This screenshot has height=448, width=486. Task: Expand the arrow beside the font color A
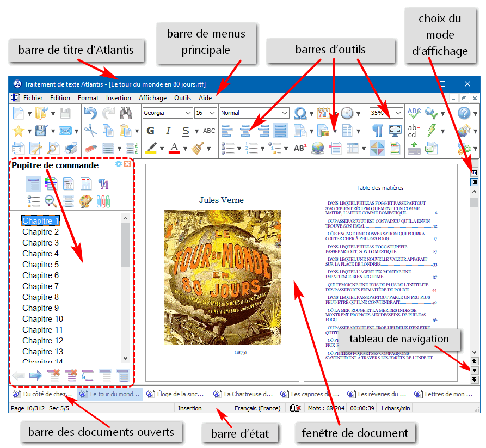[x=186, y=149]
